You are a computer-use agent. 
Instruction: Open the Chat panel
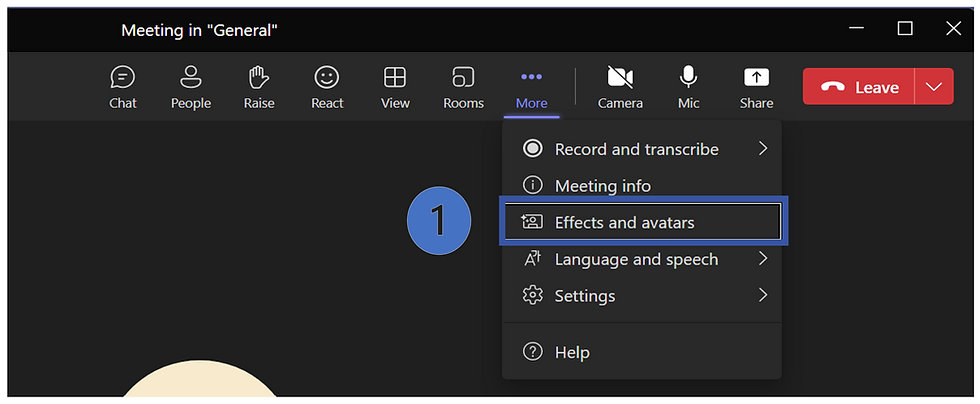tap(122, 88)
